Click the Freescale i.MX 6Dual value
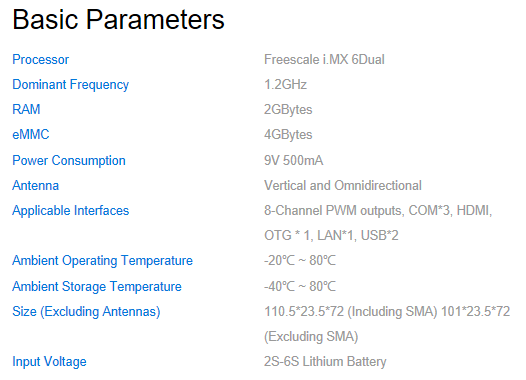This screenshot has width=526, height=380. point(324,60)
